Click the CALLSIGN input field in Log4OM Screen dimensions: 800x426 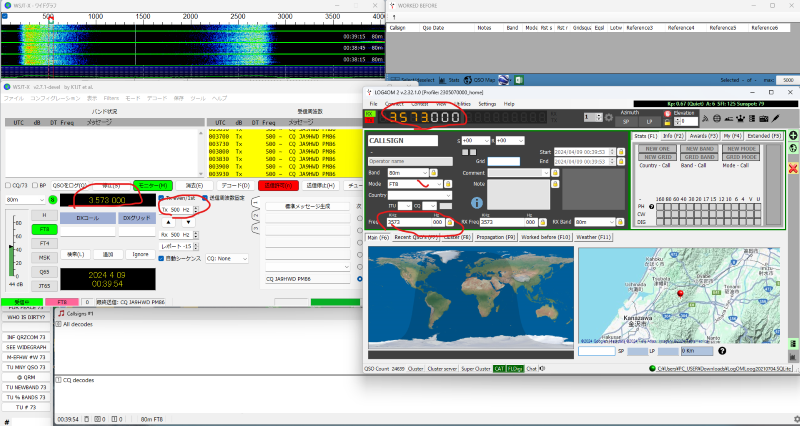click(403, 141)
